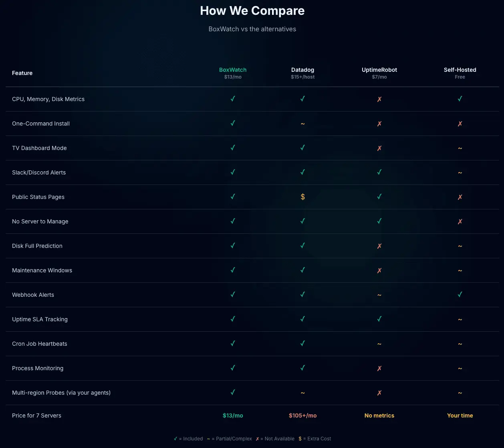Click the "Disk Full Prediction" row label

37,246
